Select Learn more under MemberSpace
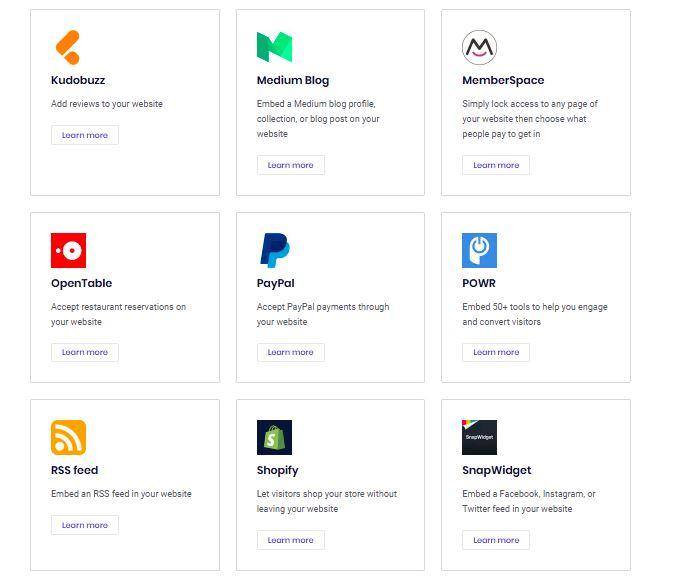The width and height of the screenshot is (680, 582). [x=496, y=165]
